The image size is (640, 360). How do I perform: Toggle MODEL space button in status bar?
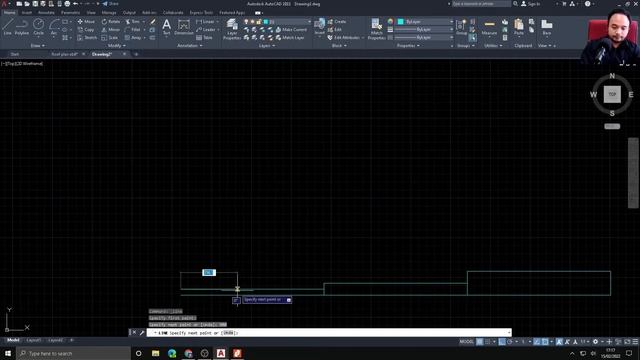[467, 342]
